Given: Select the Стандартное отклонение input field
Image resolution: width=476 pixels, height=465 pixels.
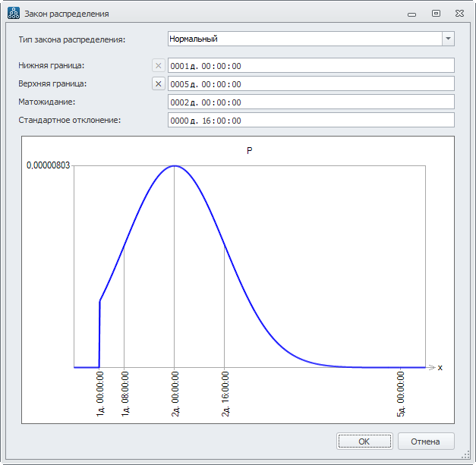Looking at the screenshot, I should (x=311, y=121).
